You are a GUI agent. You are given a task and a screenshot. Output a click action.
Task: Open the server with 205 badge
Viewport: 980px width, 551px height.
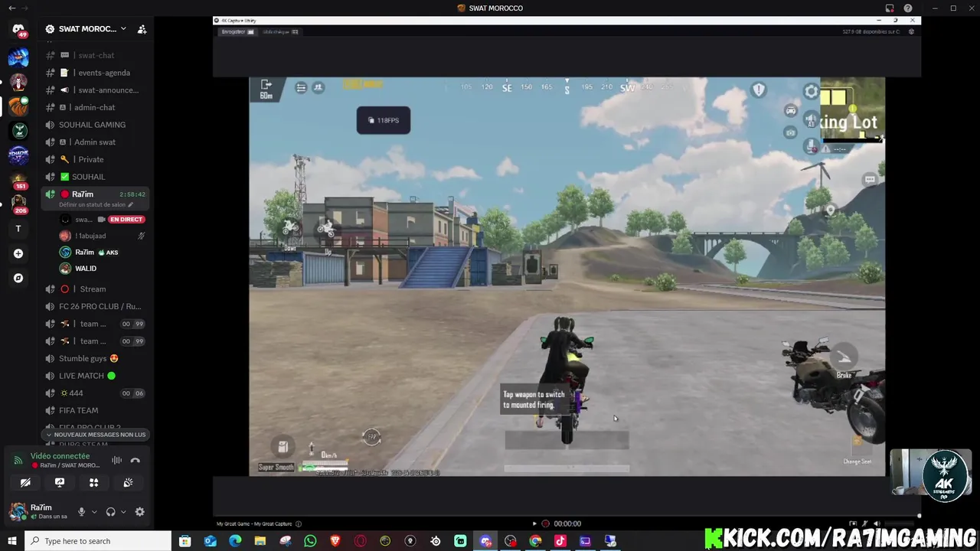[18, 204]
